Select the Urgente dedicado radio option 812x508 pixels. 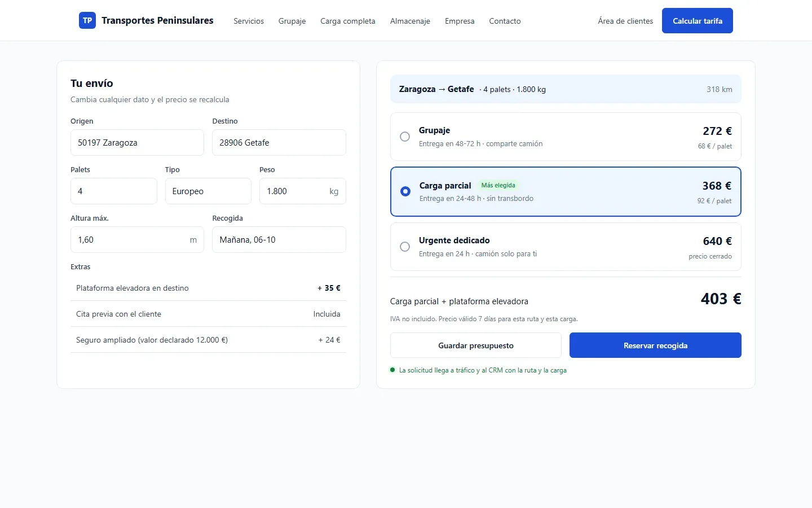[x=405, y=247]
